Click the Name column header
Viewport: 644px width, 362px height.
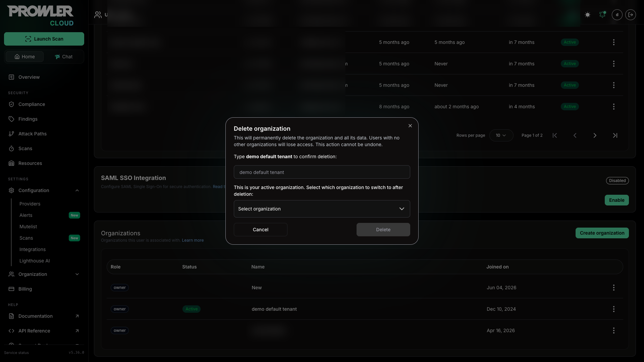258,267
